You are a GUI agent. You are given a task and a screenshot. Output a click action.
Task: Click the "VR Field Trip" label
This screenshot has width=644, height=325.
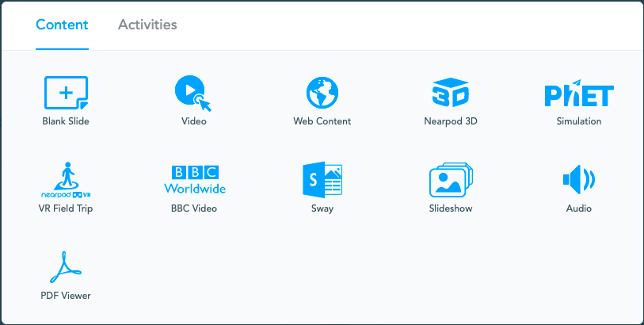(66, 208)
